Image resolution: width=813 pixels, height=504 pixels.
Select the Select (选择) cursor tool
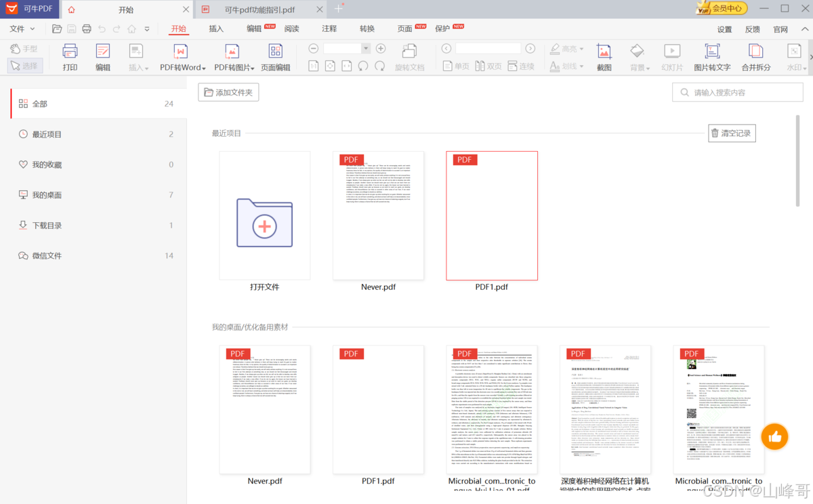(x=25, y=66)
